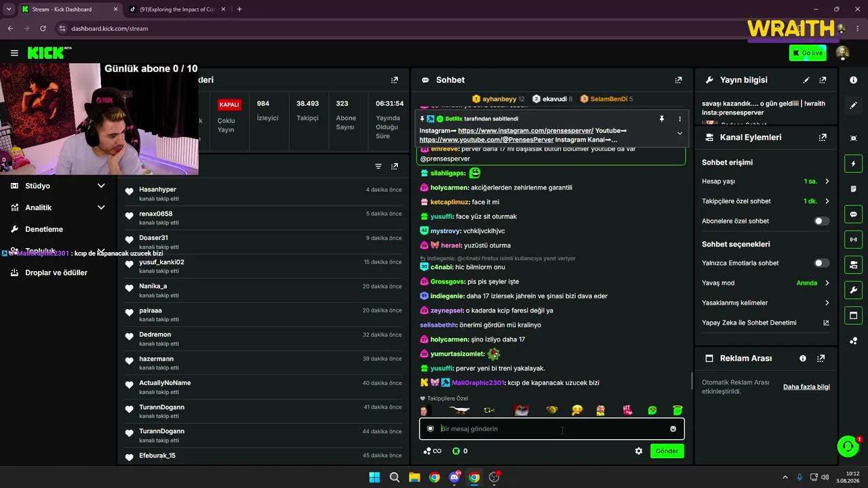868x488 pixels.
Task: Open the Daha fazla bilgi link
Action: pos(806,387)
